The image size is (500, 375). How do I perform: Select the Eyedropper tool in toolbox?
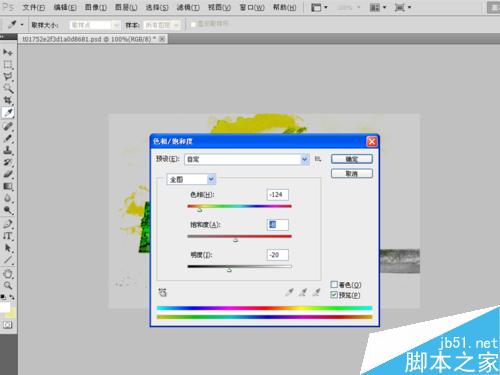point(8,113)
